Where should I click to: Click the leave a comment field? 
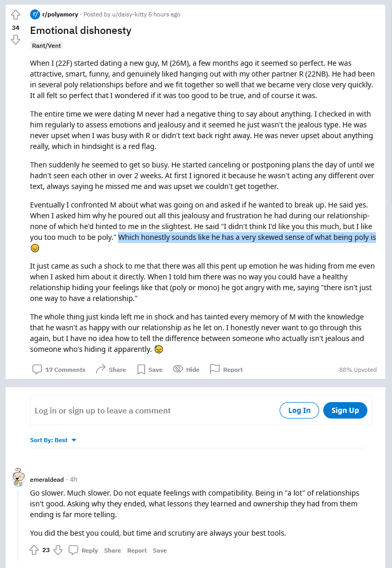[154, 410]
